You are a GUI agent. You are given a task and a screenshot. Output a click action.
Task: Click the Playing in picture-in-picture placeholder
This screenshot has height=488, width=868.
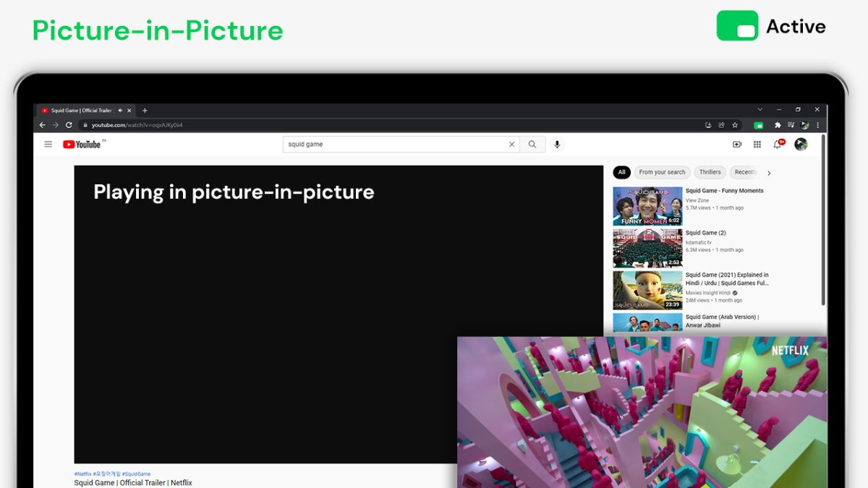pyautogui.click(x=339, y=314)
